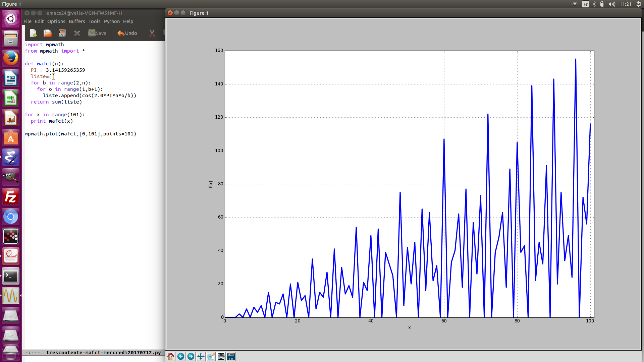
Task: Expand the Options menu
Action: pos(56,21)
